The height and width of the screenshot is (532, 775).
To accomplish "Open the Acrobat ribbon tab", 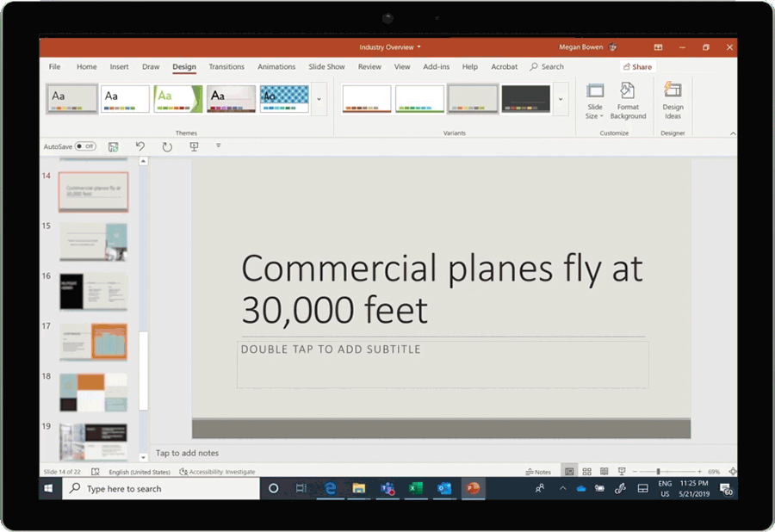I will 504,66.
